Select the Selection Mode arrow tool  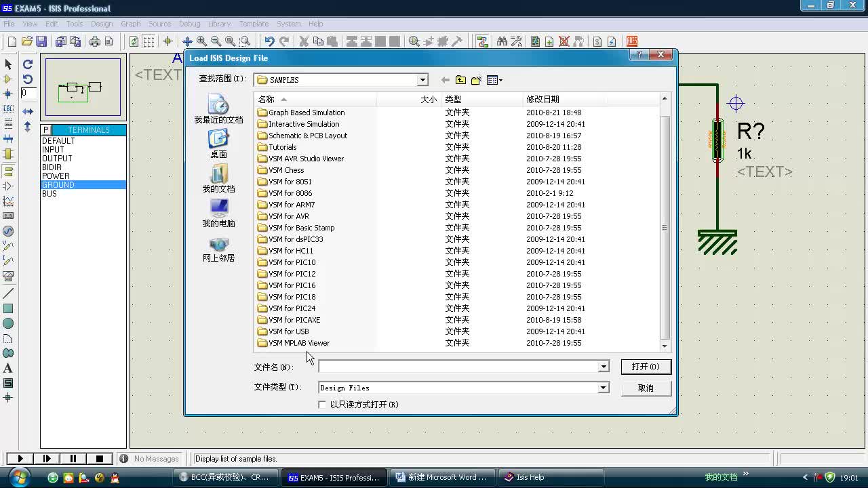[x=8, y=64]
